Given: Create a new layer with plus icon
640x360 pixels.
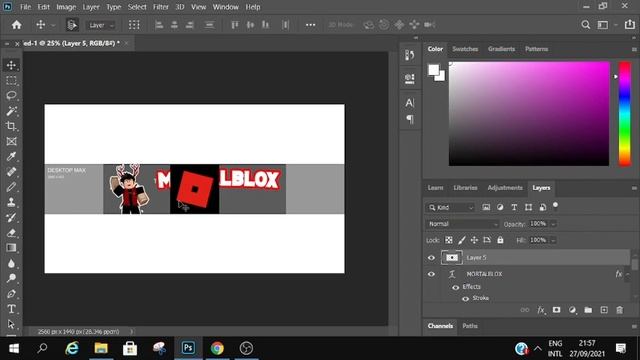Looking at the screenshot, I should coord(604,310).
